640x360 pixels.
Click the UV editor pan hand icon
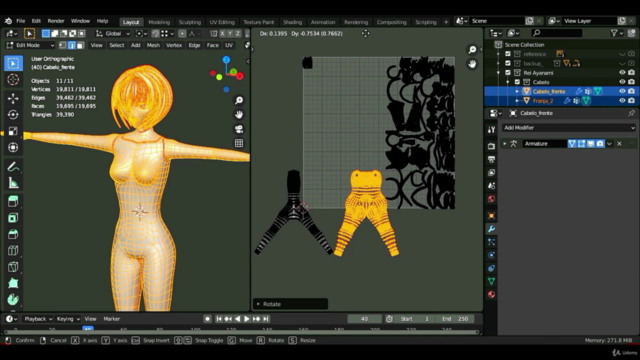point(472,64)
